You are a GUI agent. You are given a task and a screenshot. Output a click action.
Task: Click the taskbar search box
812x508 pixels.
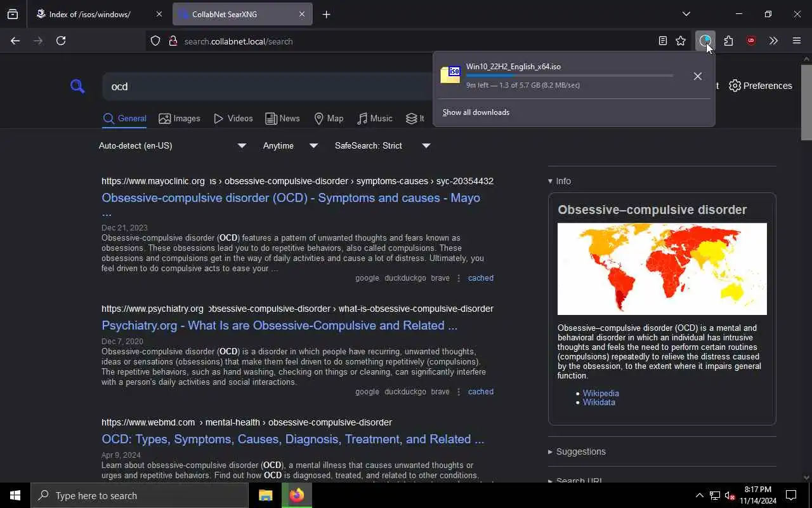[x=140, y=495]
